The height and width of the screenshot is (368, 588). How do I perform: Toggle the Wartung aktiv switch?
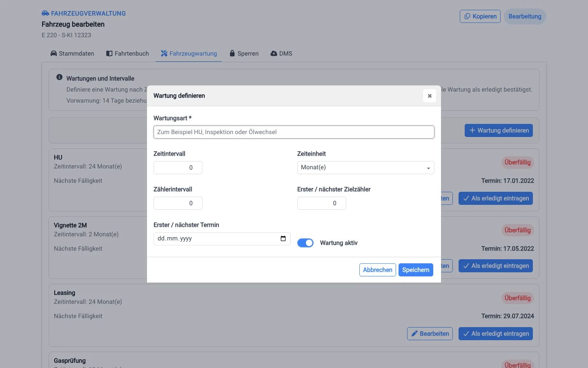click(x=305, y=243)
